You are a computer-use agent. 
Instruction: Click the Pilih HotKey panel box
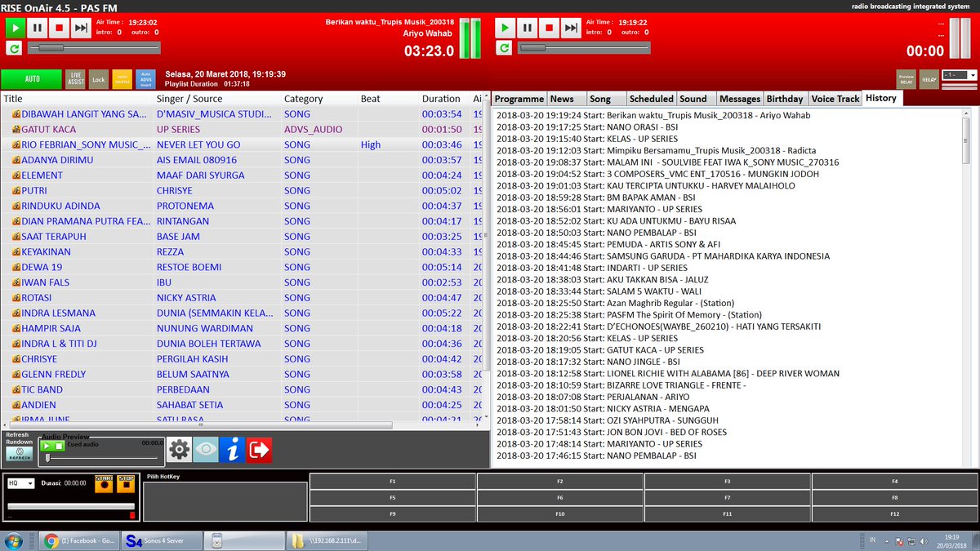pos(225,501)
